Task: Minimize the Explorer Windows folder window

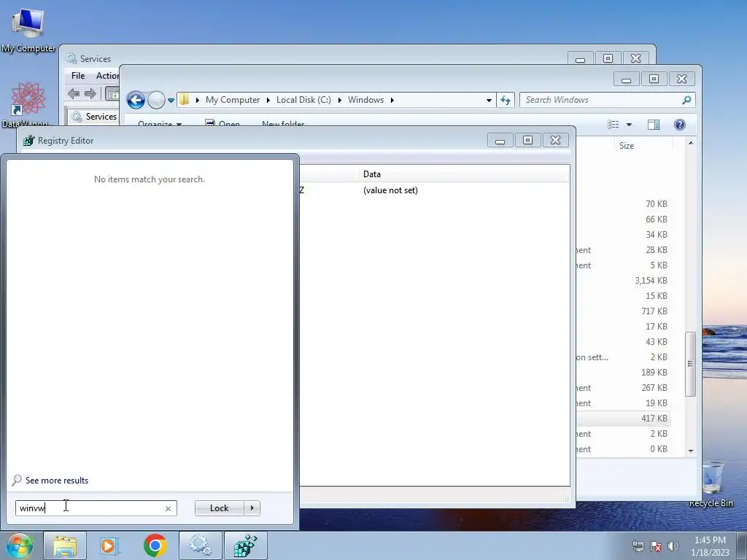Action: pos(626,79)
